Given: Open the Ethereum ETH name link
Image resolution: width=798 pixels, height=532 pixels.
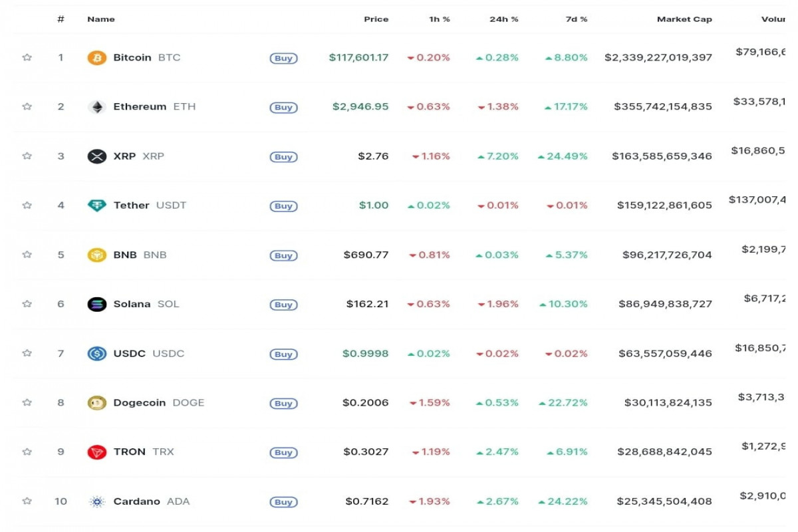Looking at the screenshot, I should [154, 106].
